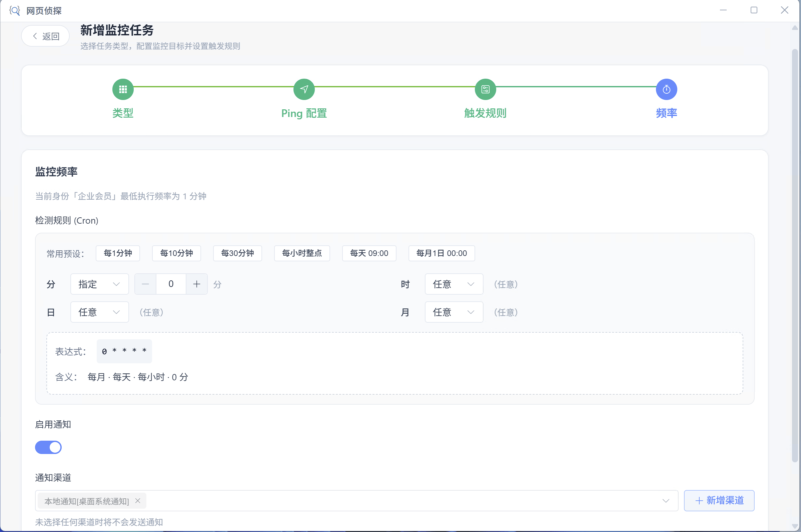This screenshot has width=801, height=532.
Task: Click the scrollbar up arrow
Action: (x=795, y=28)
